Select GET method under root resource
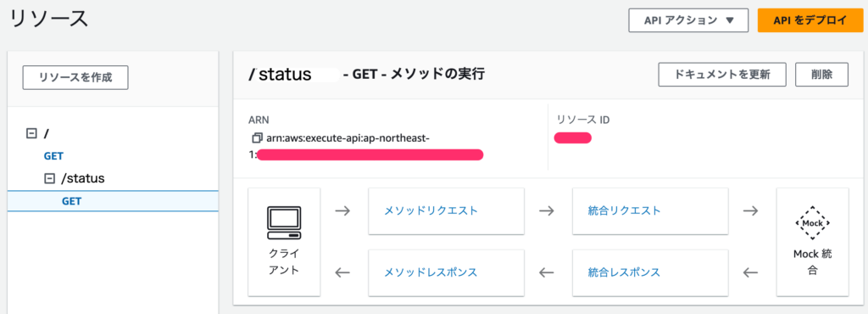Screen dimensions: 868x314 coord(53,156)
